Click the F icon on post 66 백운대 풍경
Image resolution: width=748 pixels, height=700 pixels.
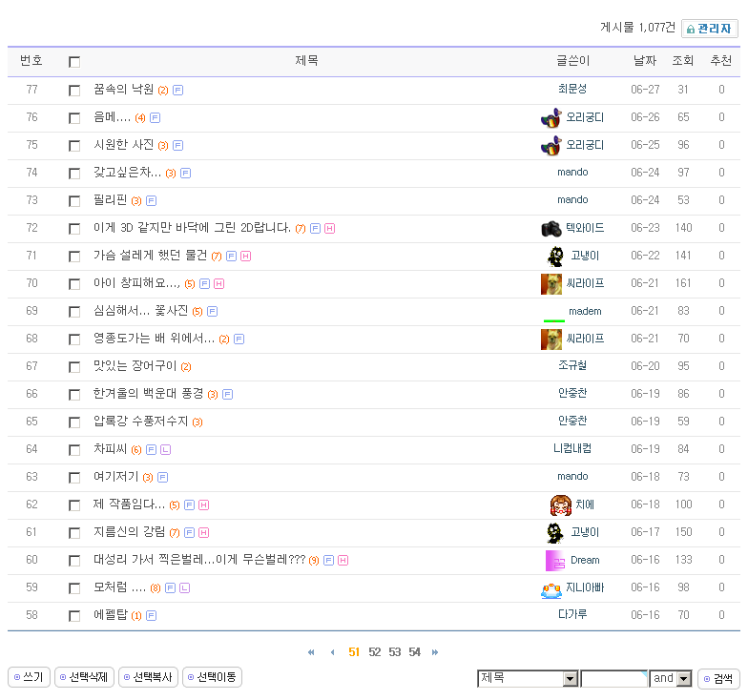(227, 395)
